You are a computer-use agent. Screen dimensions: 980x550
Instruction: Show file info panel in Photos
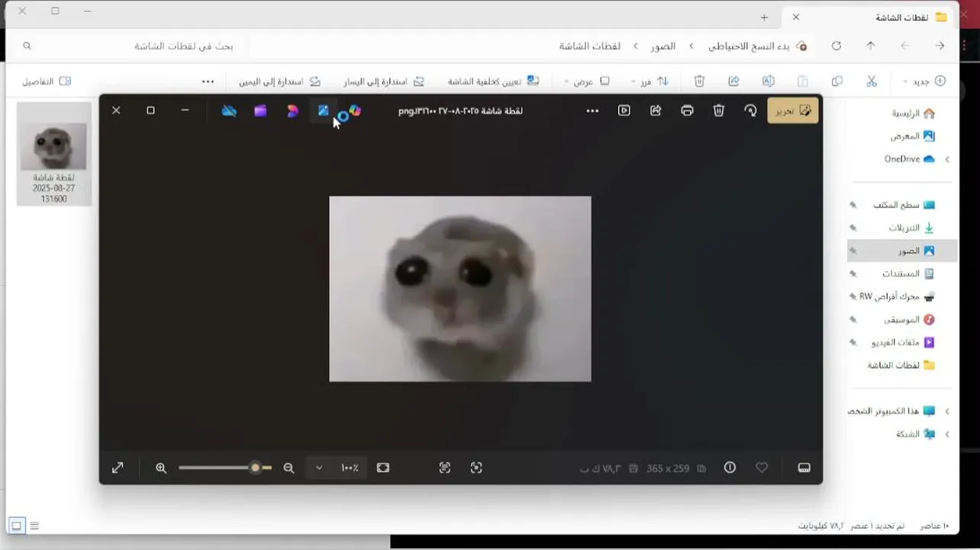[x=730, y=467]
